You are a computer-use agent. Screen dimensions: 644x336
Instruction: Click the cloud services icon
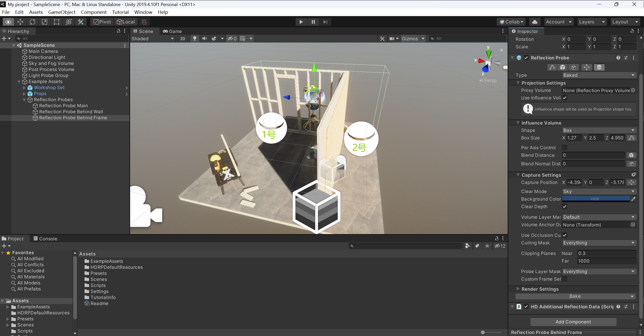point(535,22)
